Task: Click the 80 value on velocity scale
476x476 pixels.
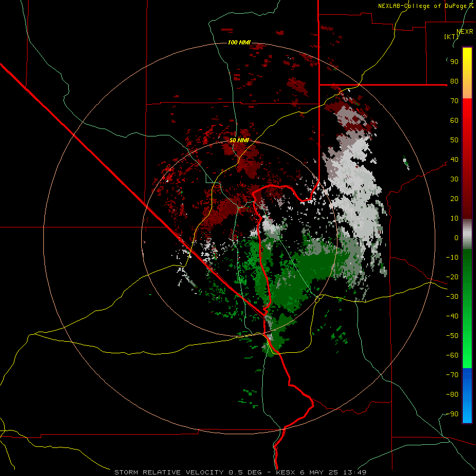Action: click(x=454, y=81)
